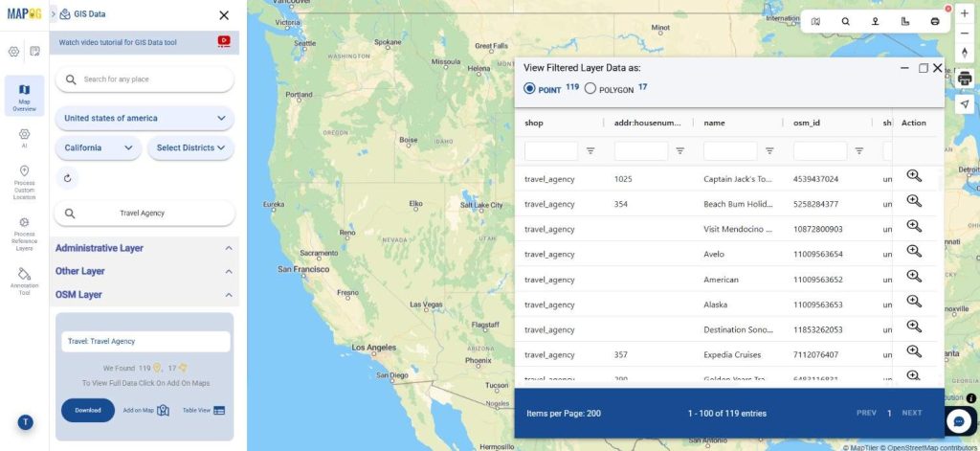Click Watch video tutorial for GIS Data tool
The height and width of the screenshot is (451, 980).
point(118,42)
